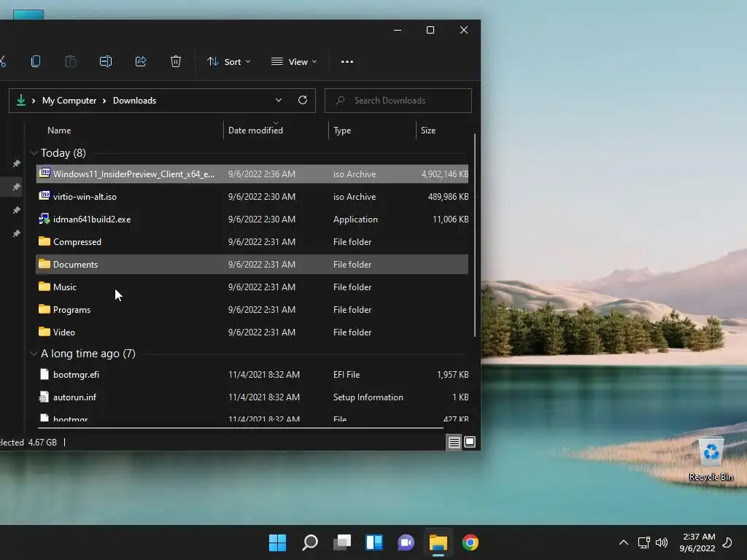
Task: Open the Recycle Bin desktop icon
Action: (711, 459)
